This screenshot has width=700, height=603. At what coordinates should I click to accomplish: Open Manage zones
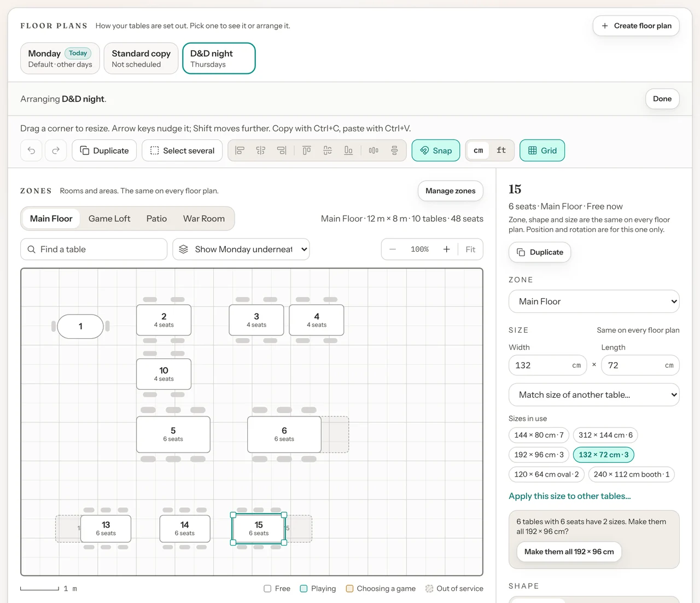[451, 191]
